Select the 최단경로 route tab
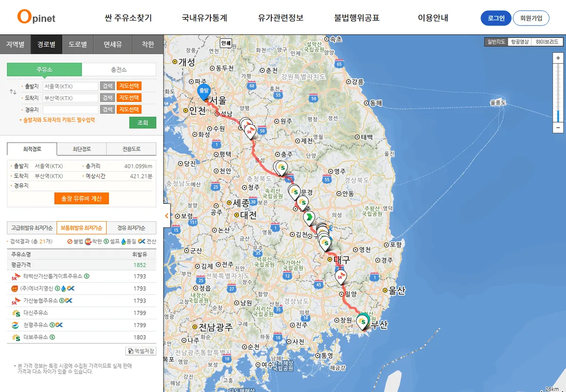Screen dimensions: 566x392 (82, 149)
